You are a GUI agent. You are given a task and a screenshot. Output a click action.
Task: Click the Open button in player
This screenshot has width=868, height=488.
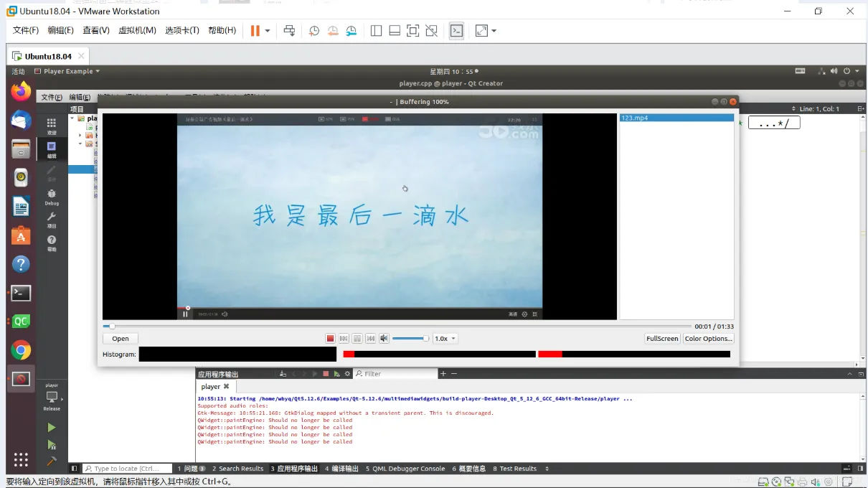coord(121,339)
